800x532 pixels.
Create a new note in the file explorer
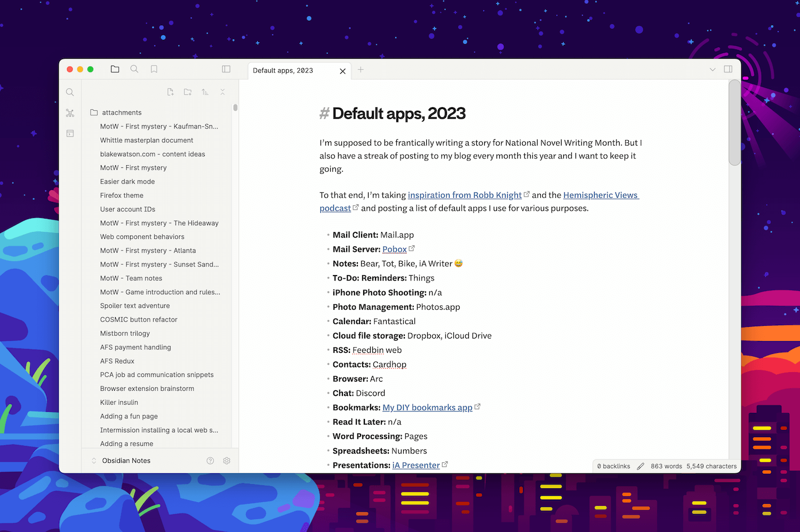[x=170, y=92]
